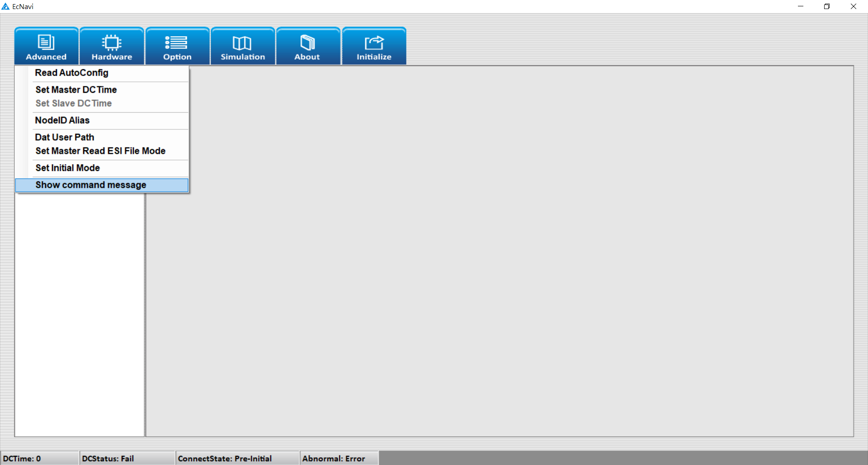Open NodeID Alias menu item
The width and height of the screenshot is (868, 465).
(x=62, y=120)
